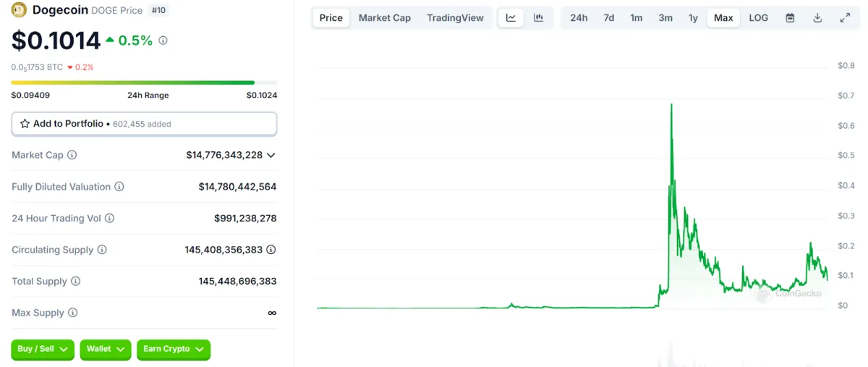This screenshot has width=868, height=367.
Task: Switch to line chart view
Action: (511, 18)
